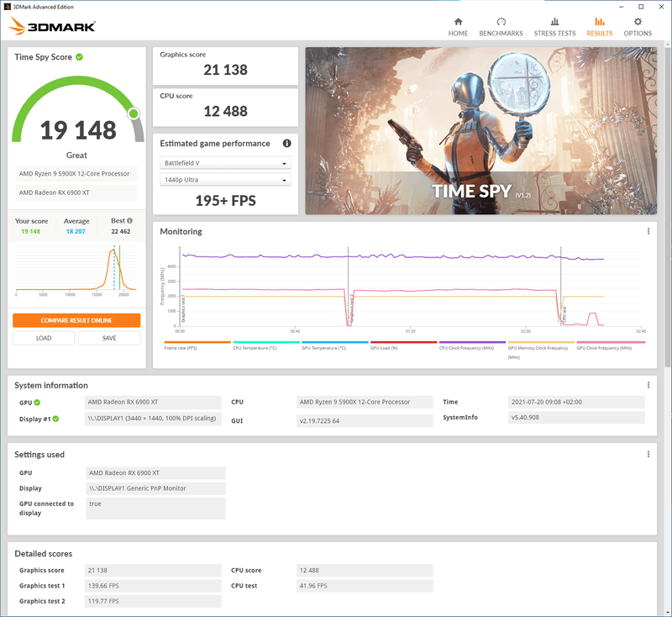Click the Monitoring frequency graph
Viewport: 672px width, 617px height.
pos(403,287)
